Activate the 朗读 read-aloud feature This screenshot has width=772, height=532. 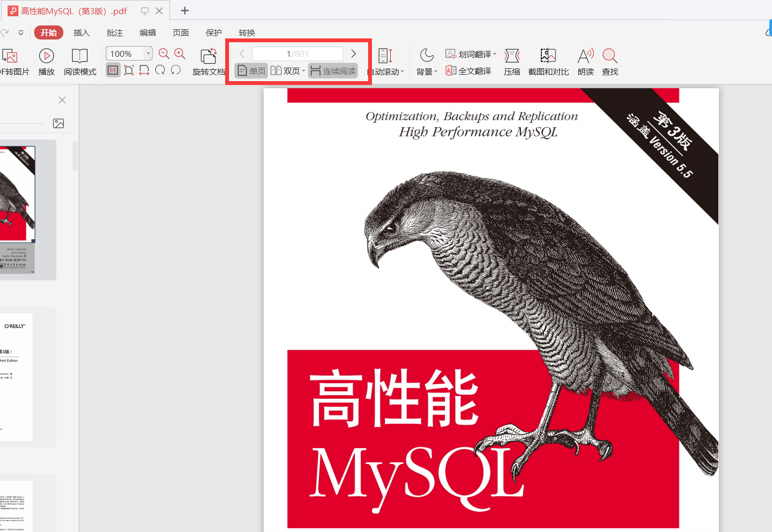click(585, 61)
